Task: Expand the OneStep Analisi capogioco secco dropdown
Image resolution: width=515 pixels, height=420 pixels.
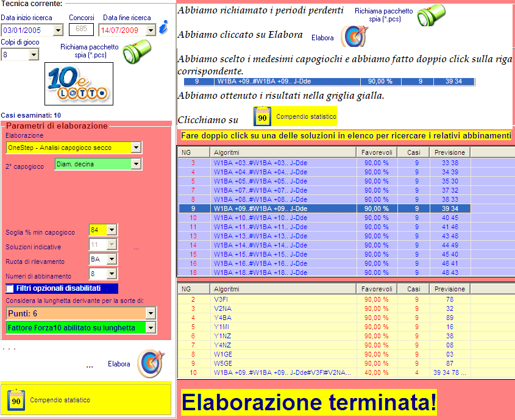Action: (x=136, y=148)
